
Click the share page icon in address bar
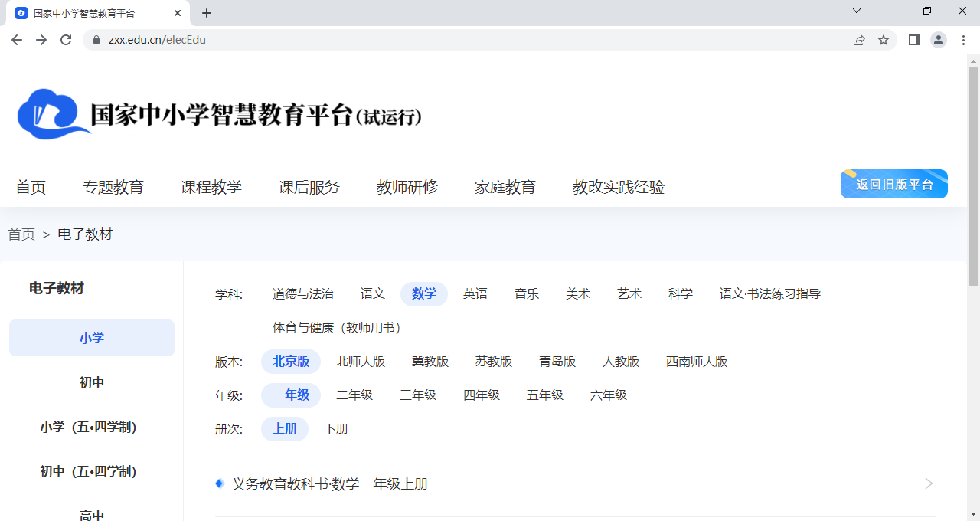coord(859,40)
